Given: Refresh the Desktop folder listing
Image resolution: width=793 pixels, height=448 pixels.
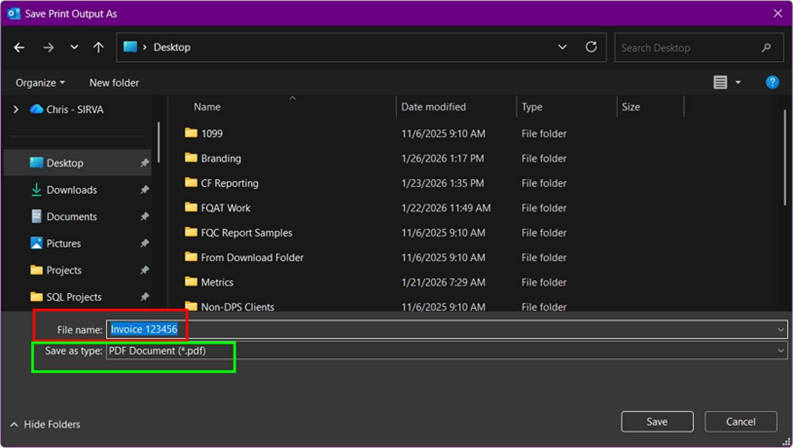Looking at the screenshot, I should (x=591, y=47).
